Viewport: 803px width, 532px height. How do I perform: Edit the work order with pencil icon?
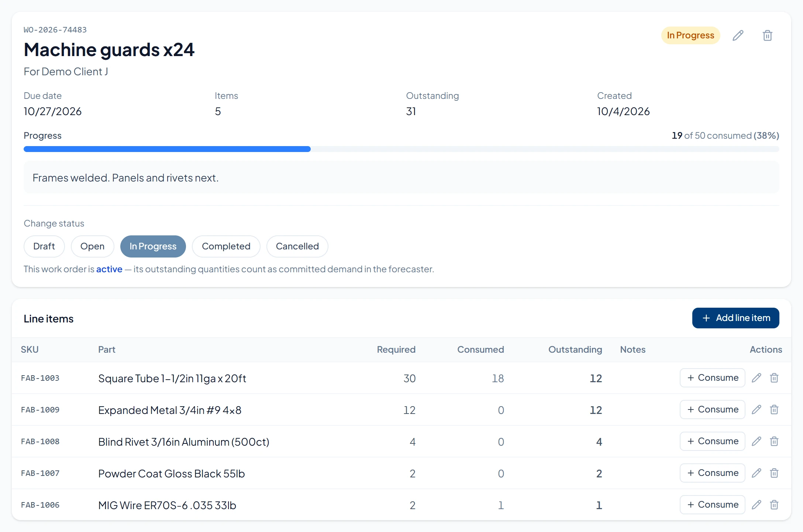(738, 35)
